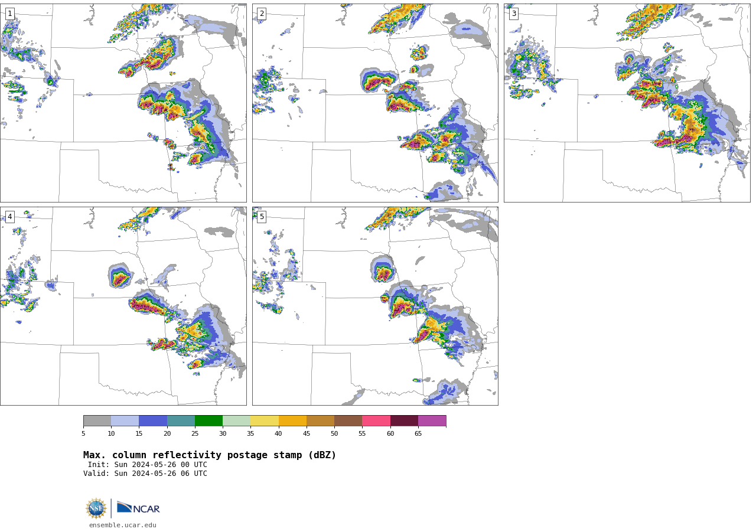
Task: Click the purple 65+ dBZ swatch
Action: click(x=432, y=420)
